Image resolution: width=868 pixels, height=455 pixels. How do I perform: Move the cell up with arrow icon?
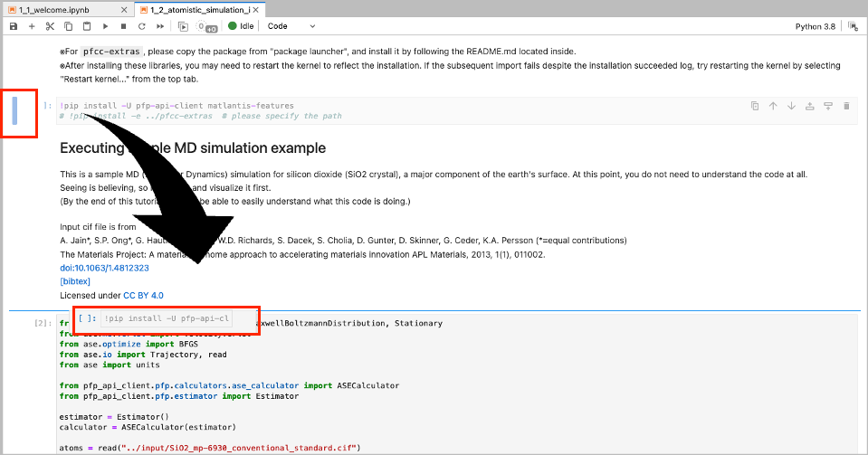pyautogui.click(x=773, y=106)
